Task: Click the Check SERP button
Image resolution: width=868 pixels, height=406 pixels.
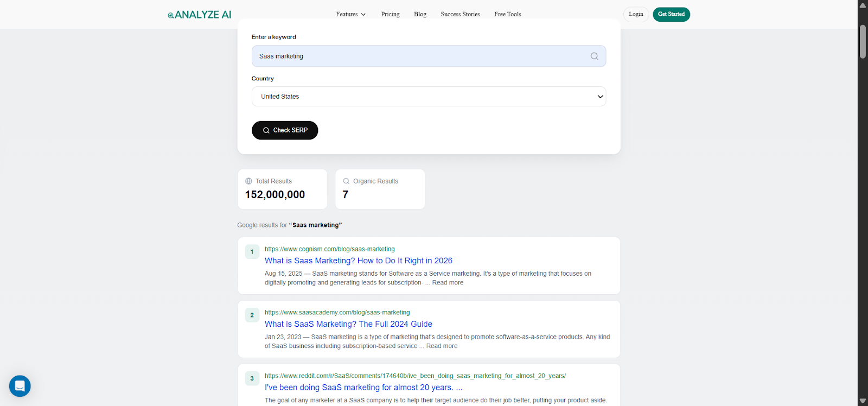Action: pos(285,130)
